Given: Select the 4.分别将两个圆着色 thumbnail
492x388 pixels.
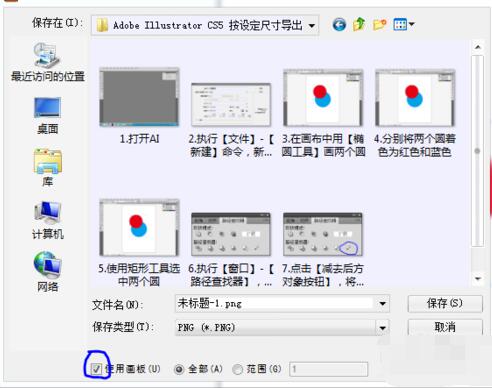Looking at the screenshot, I should 415,98.
